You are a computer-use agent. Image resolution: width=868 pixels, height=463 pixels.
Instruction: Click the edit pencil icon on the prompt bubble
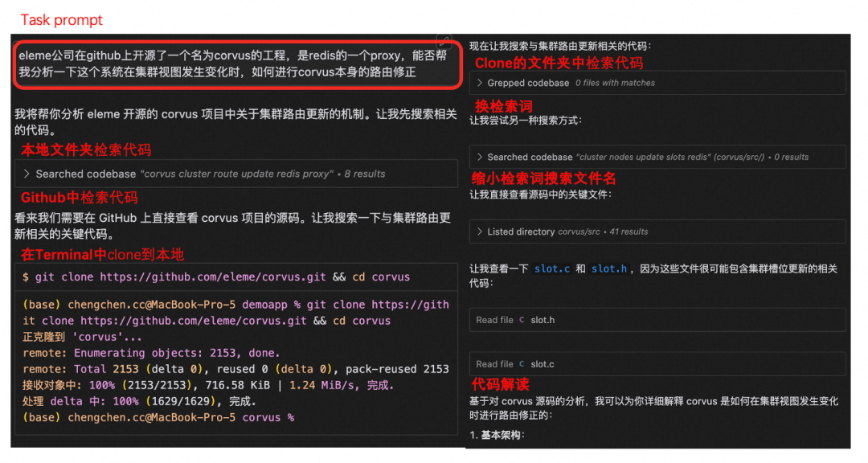click(x=444, y=40)
